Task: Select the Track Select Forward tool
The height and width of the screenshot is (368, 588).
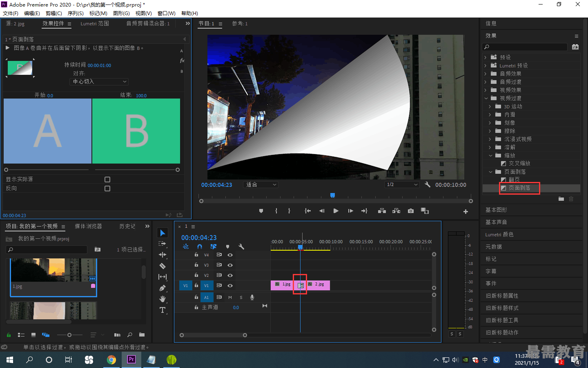Action: click(163, 244)
